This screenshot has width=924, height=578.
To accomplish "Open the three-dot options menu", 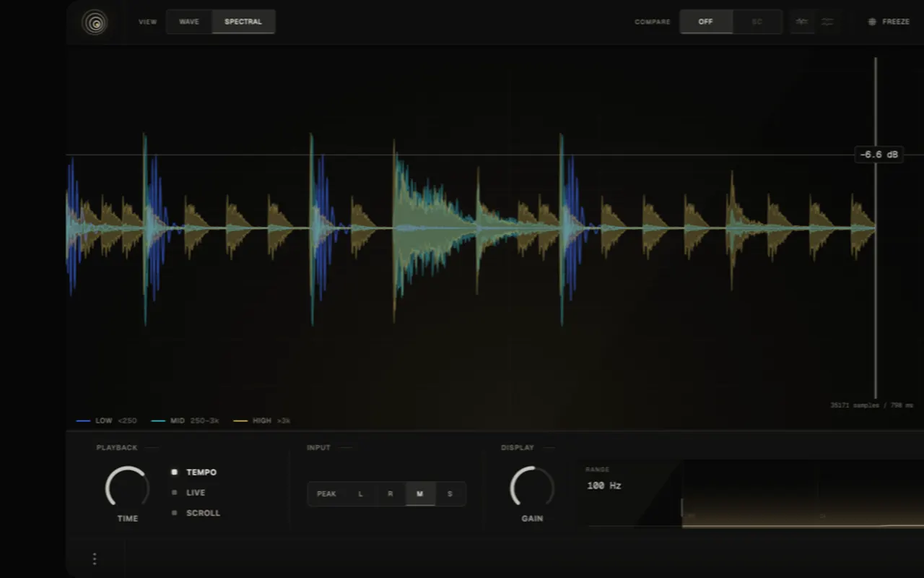I will click(95, 558).
